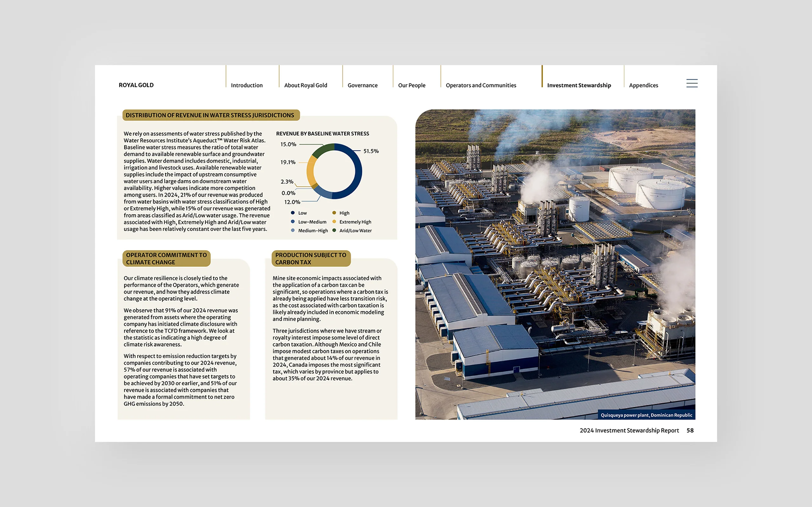Click the Operator Commitment to Climate Change heading

point(167,259)
